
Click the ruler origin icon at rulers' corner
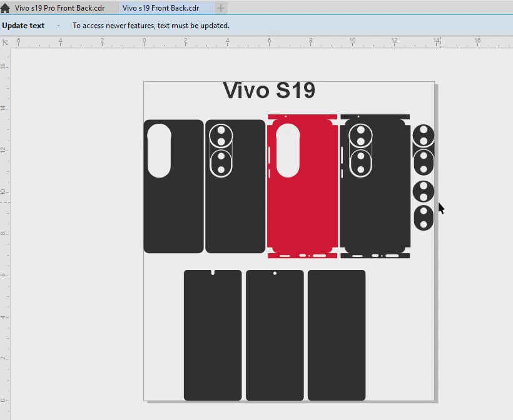(5, 42)
